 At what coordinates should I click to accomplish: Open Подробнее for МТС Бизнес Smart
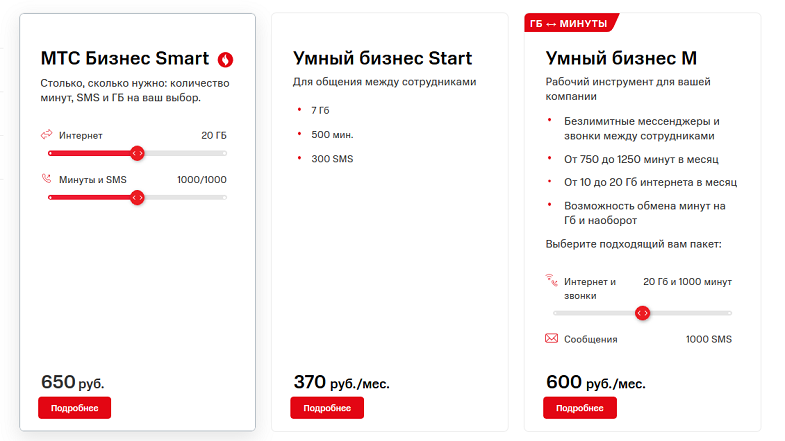[x=75, y=408]
